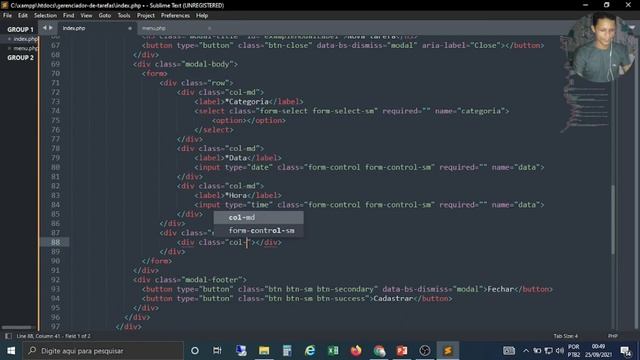Close the menu.php tab

(x=209, y=28)
